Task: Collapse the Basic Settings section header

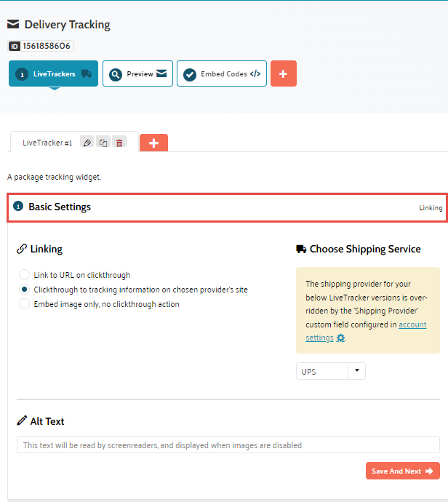Action: coord(227,207)
